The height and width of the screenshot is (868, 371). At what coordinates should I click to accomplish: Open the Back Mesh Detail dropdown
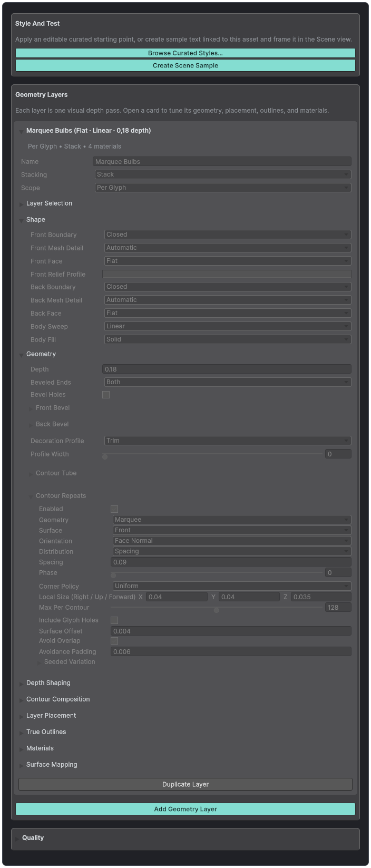pyautogui.click(x=228, y=300)
